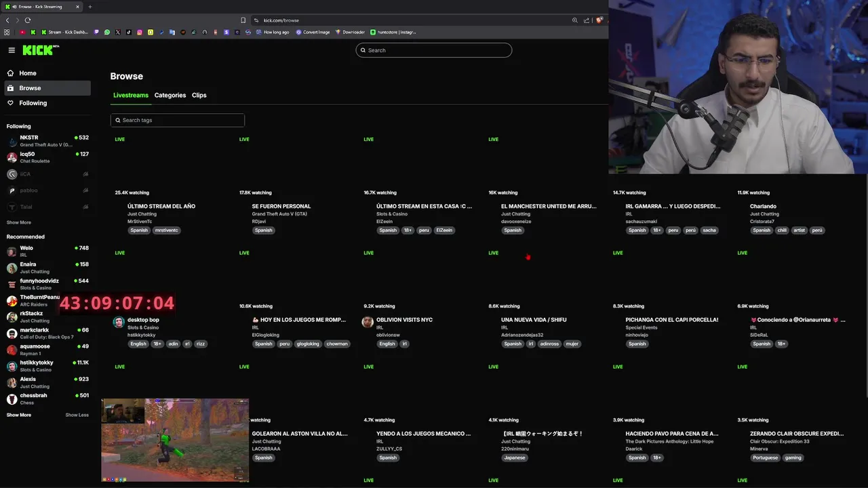Click NKSTR avatar in Following list
The image size is (868, 488).
[12, 141]
